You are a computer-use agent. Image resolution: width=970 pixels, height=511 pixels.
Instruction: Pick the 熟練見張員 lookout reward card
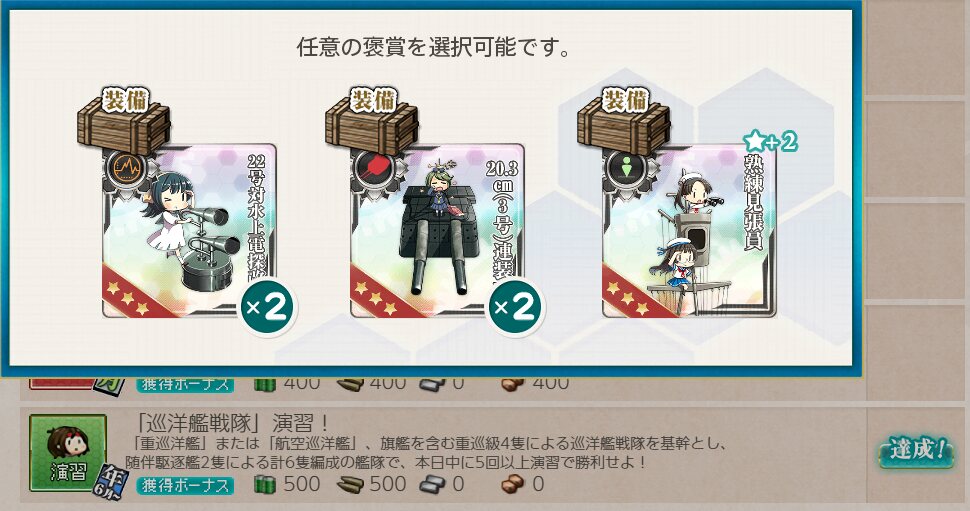[689, 231]
